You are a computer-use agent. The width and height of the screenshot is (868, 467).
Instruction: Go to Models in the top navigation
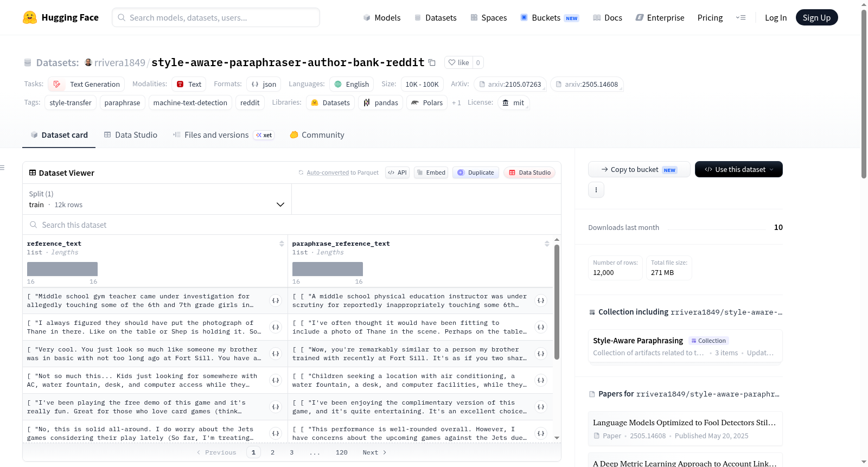click(x=381, y=17)
